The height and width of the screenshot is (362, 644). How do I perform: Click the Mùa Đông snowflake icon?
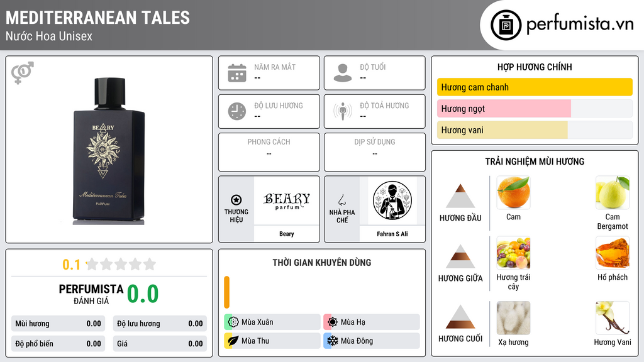(333, 341)
